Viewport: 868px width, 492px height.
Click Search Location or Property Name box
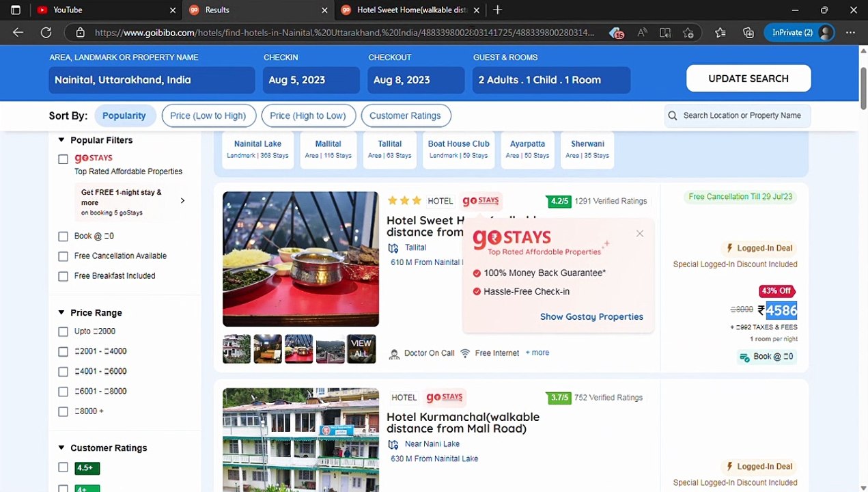[x=738, y=115]
